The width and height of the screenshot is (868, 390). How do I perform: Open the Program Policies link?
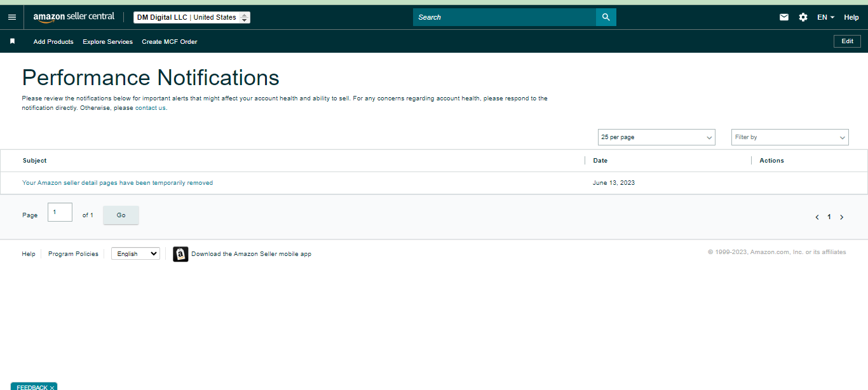pyautogui.click(x=73, y=254)
